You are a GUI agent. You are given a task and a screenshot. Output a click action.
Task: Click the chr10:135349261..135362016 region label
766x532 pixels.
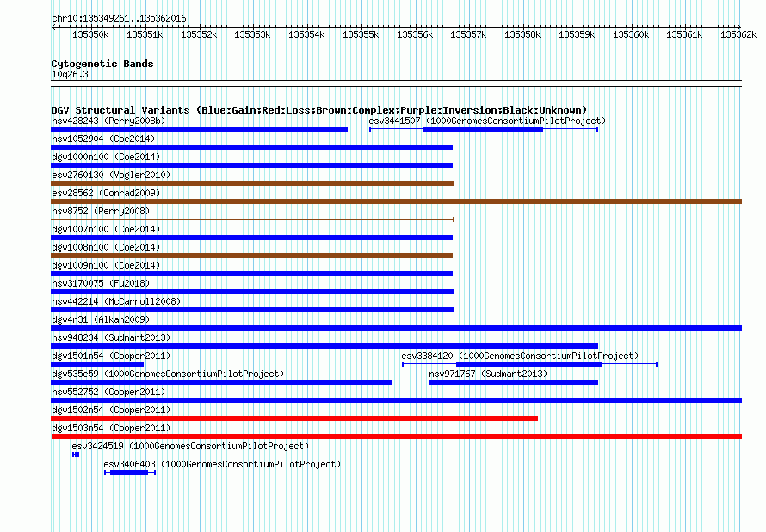(x=119, y=19)
